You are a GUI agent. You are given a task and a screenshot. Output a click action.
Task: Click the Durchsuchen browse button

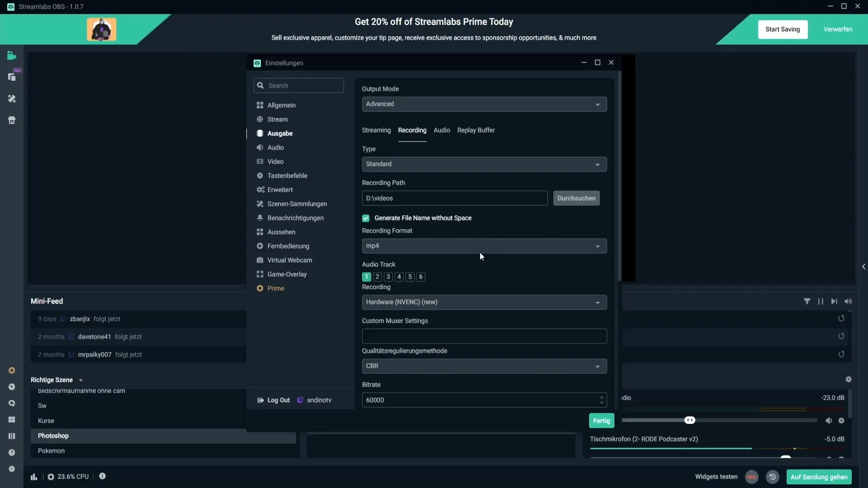tap(576, 198)
